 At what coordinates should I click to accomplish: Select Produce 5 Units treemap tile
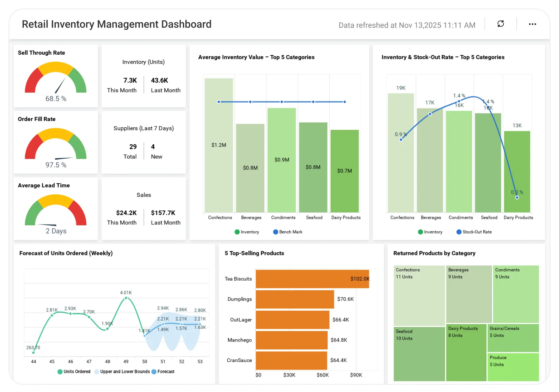513,367
